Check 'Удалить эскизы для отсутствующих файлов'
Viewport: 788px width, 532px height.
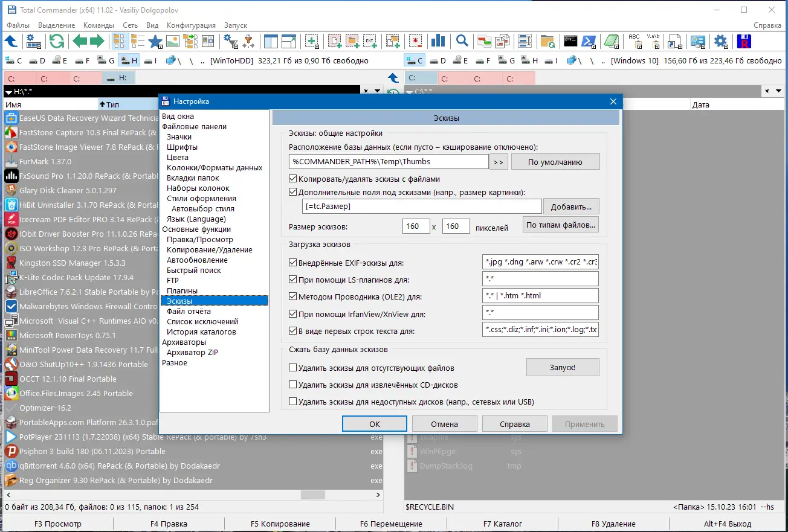point(294,367)
